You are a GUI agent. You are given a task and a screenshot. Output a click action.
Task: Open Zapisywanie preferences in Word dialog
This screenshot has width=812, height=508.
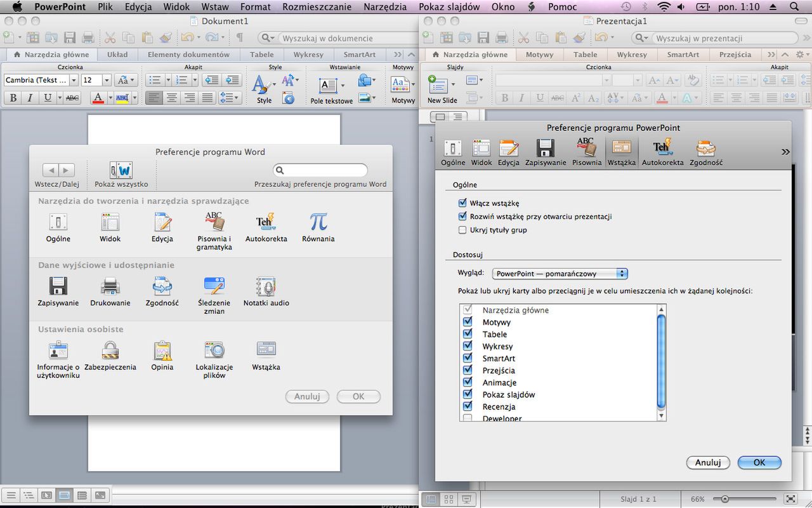(58, 292)
